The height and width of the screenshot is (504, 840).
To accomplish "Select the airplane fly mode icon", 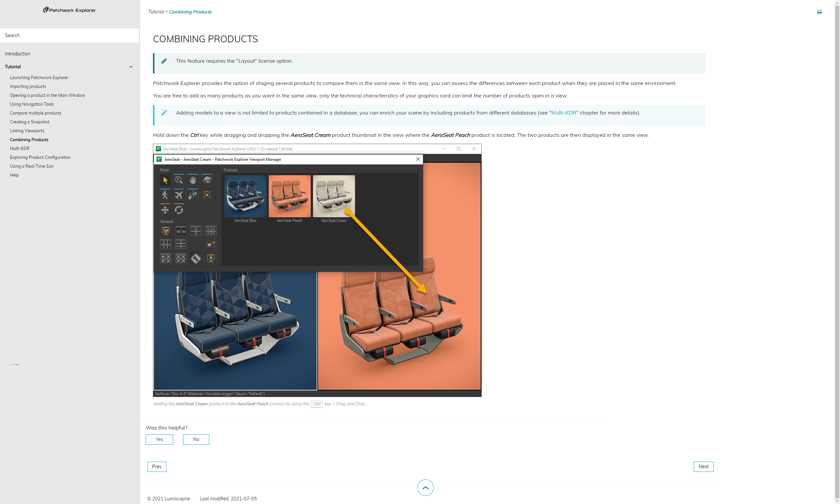I will pos(179,195).
